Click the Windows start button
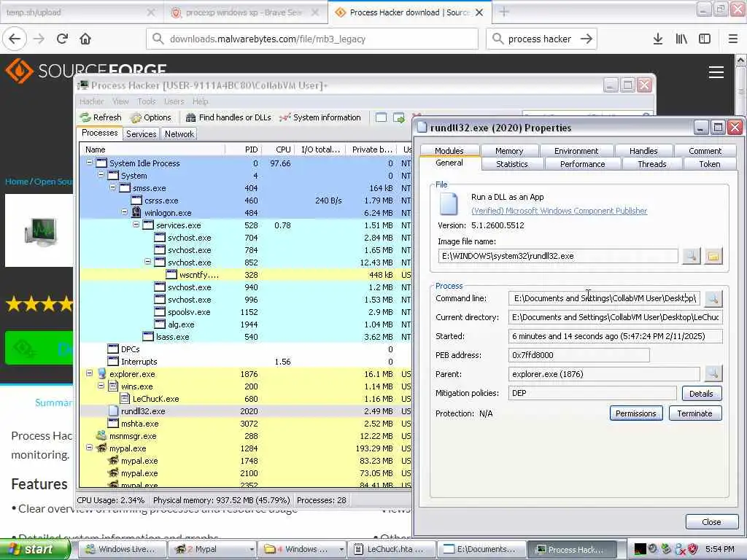 (34, 550)
